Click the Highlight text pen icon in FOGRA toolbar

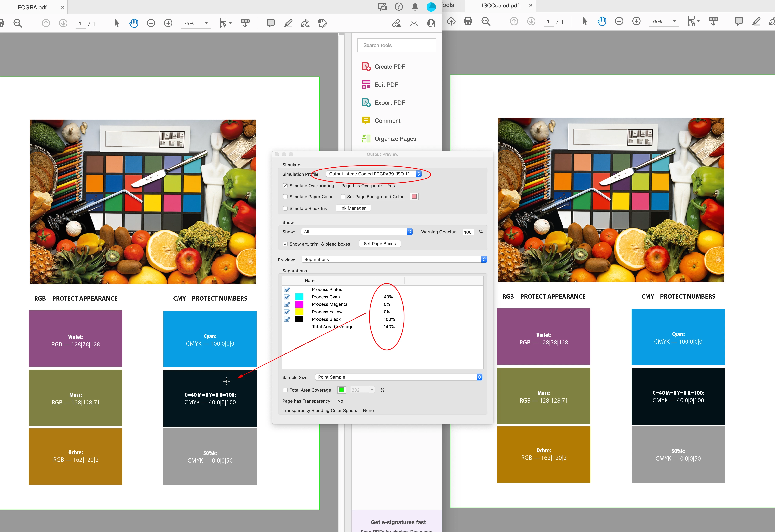pos(288,23)
